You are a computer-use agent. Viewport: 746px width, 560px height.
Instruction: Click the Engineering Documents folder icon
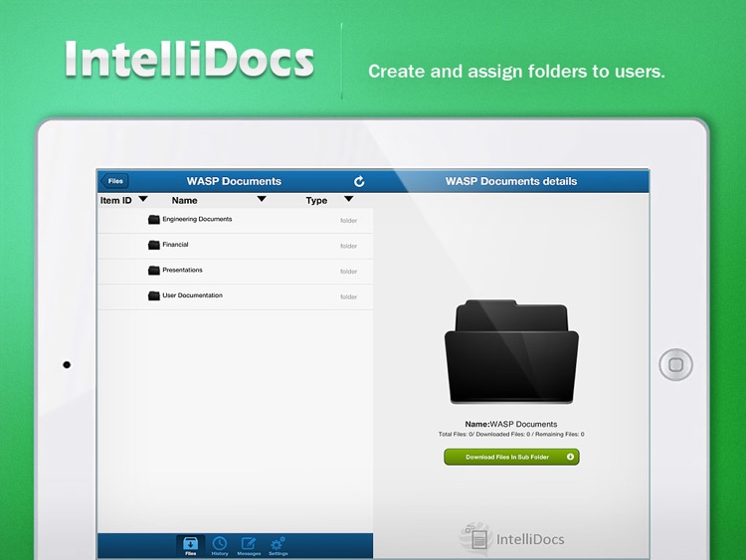153,220
